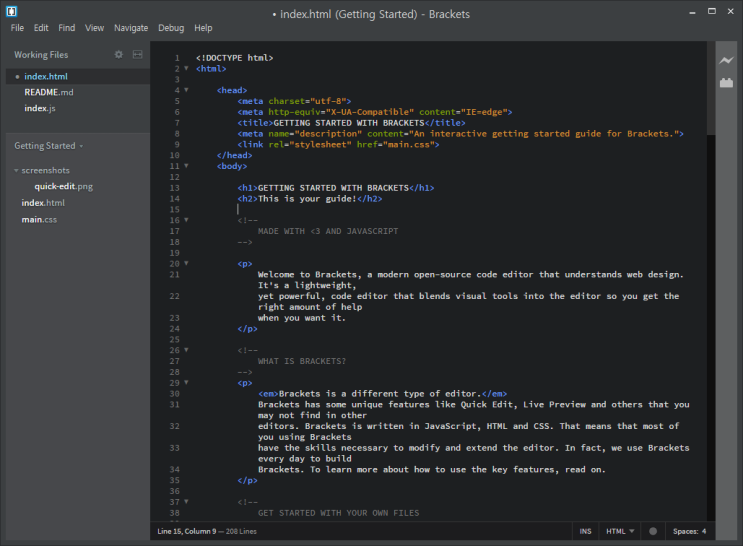This screenshot has width=743, height=546.
Task: Open the Debug menu
Action: [171, 28]
